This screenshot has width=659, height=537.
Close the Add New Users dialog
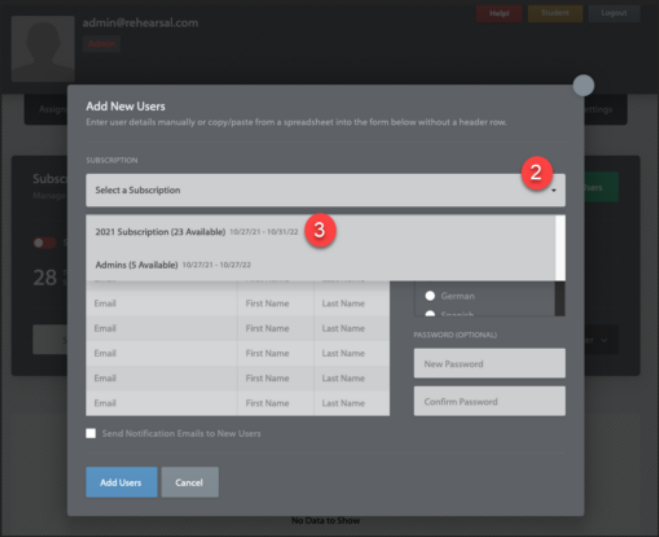coord(583,86)
